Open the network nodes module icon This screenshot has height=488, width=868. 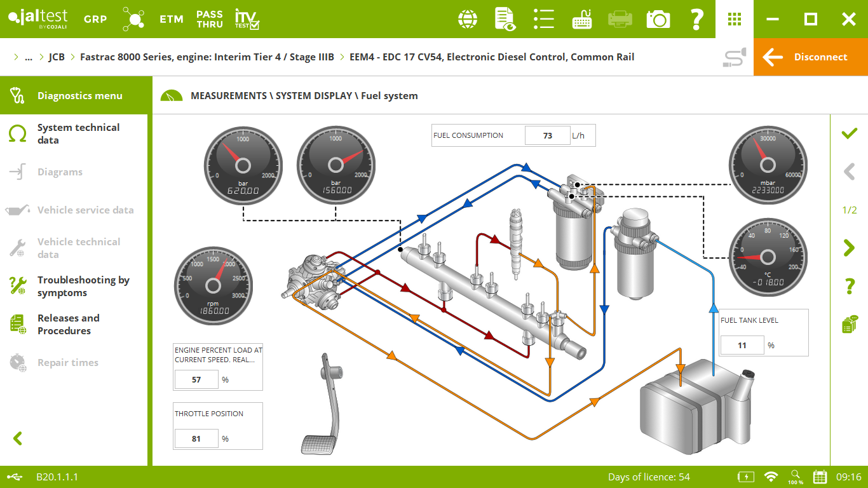click(x=133, y=19)
